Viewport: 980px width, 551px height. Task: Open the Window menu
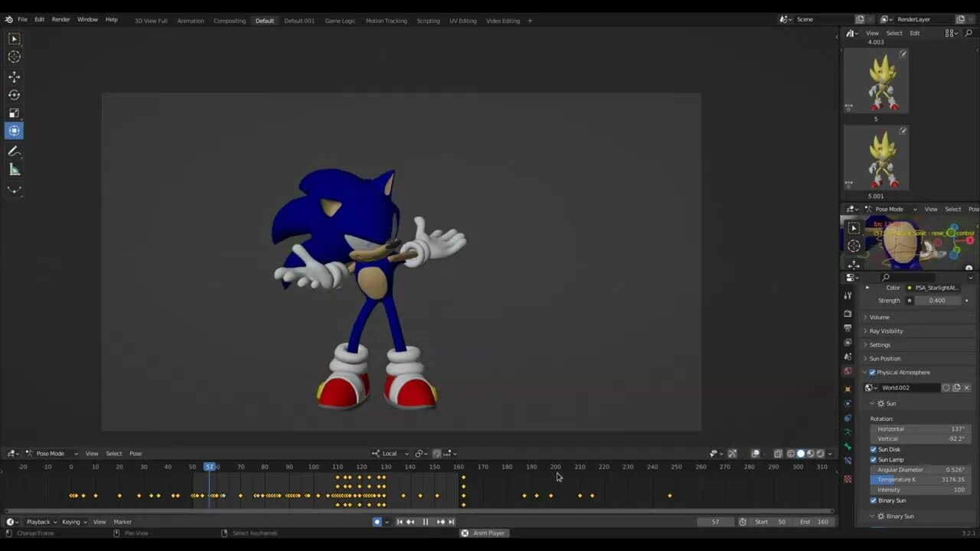(87, 19)
